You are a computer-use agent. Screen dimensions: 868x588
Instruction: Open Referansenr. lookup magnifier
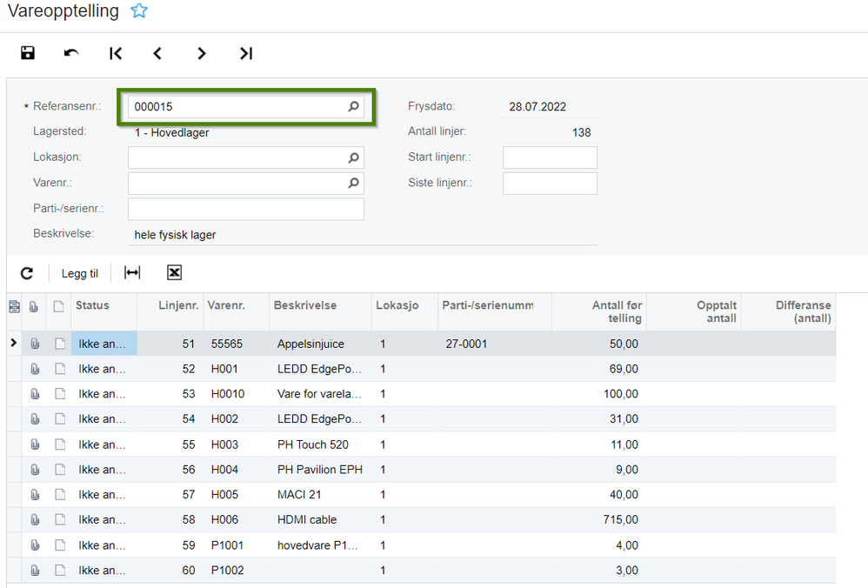353,106
